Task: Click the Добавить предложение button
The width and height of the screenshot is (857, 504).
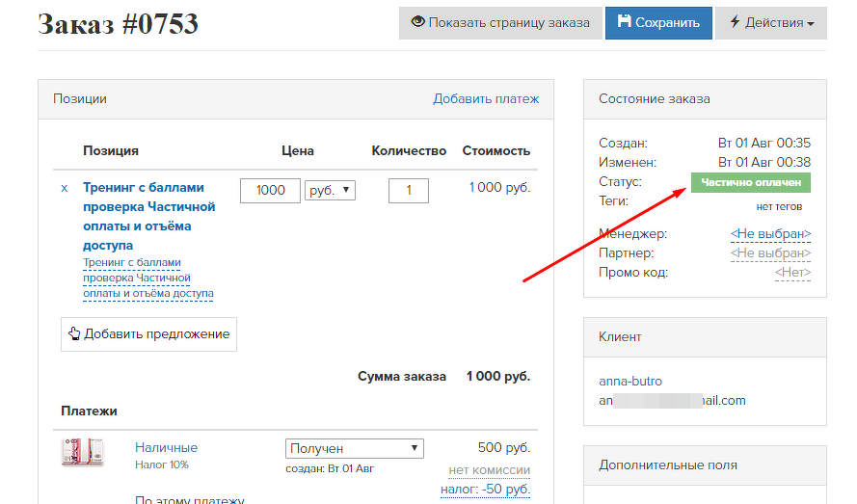Action: tap(148, 334)
